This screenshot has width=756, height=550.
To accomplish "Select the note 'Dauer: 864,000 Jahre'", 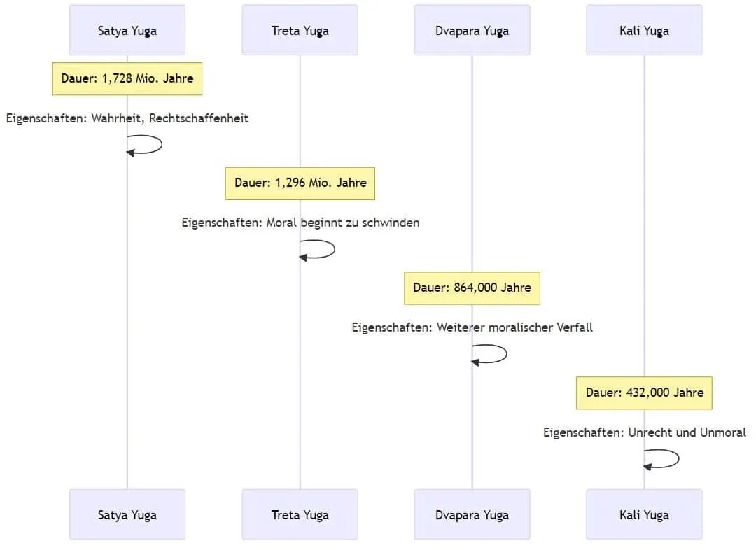I will pos(472,288).
